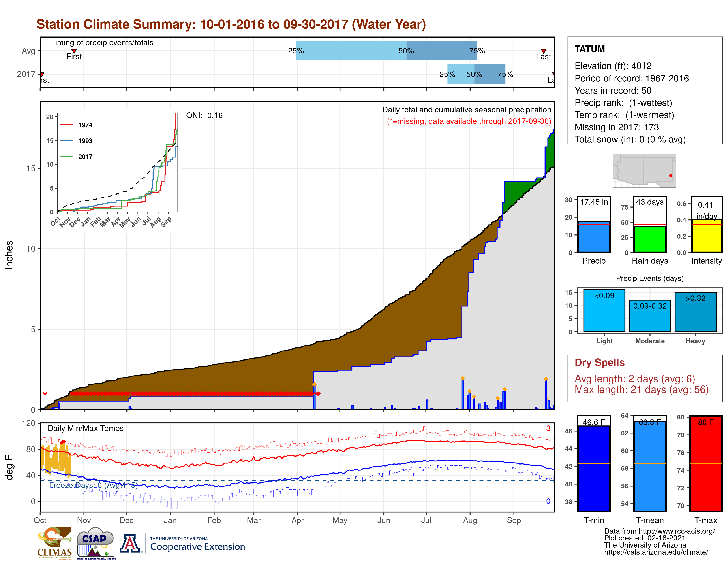This screenshot has height=563, width=728.
Task: Select the Avg 50%-75% dark blue bar
Action: (x=442, y=51)
